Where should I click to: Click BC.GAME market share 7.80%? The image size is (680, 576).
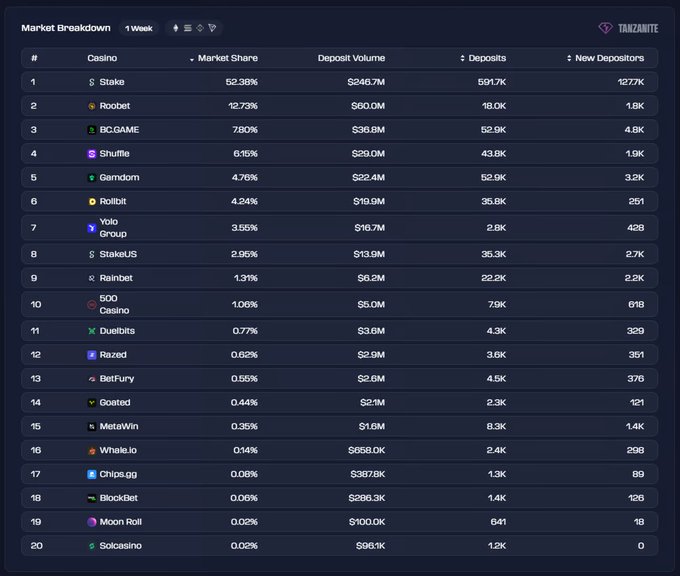coord(245,130)
